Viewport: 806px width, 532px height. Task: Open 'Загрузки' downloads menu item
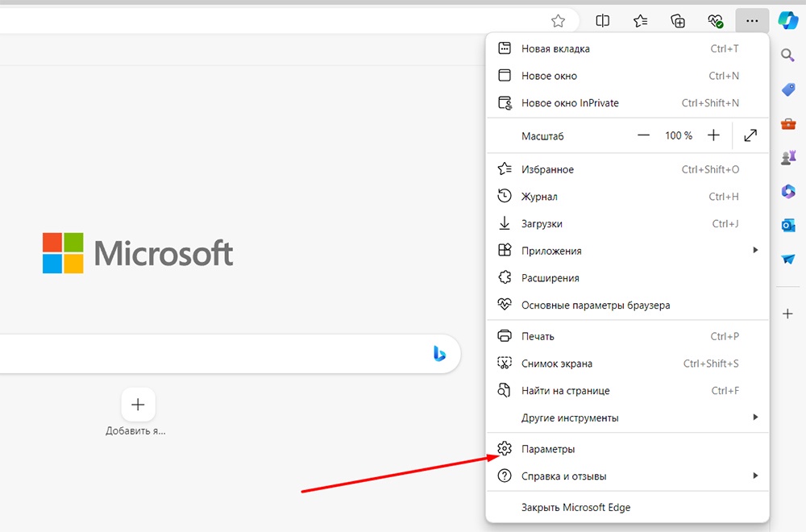(627, 223)
